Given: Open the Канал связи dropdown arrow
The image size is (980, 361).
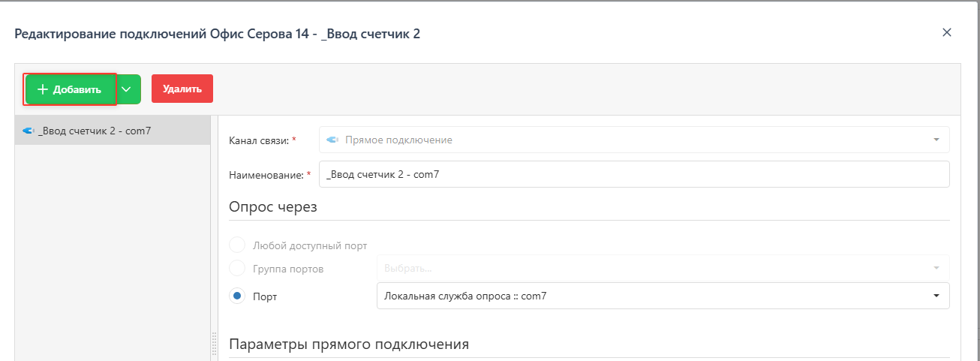Looking at the screenshot, I should (x=936, y=140).
